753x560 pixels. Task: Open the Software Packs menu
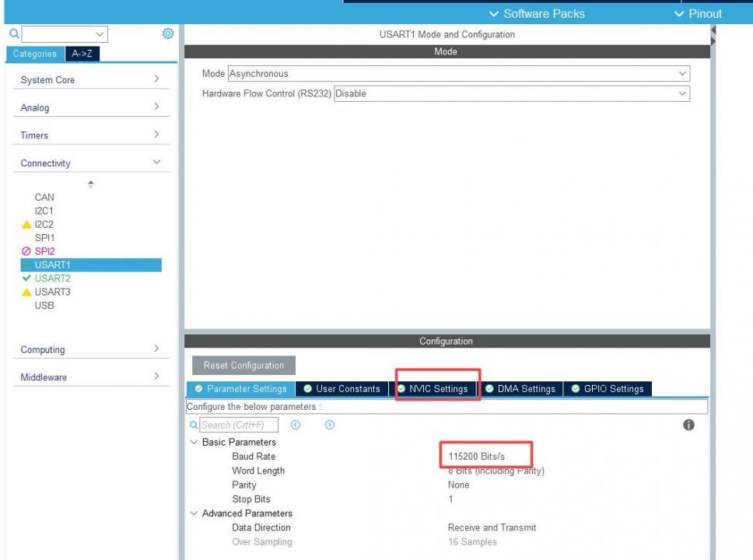pos(537,14)
